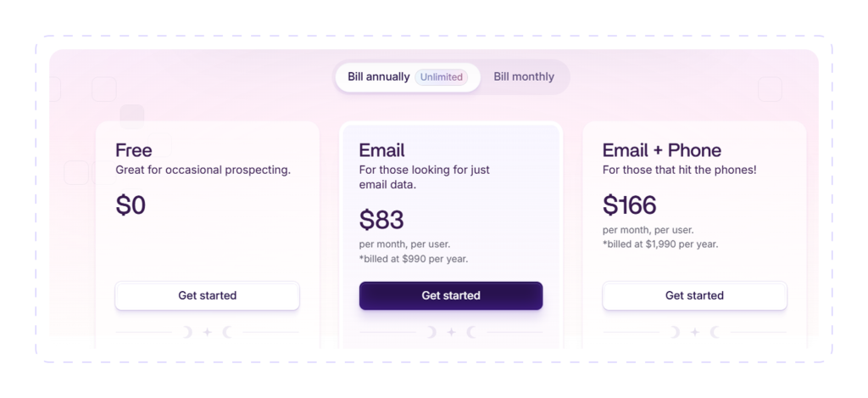Image resolution: width=868 pixels, height=398 pixels.
Task: Click the dark Get started button under Email
Action: click(451, 295)
